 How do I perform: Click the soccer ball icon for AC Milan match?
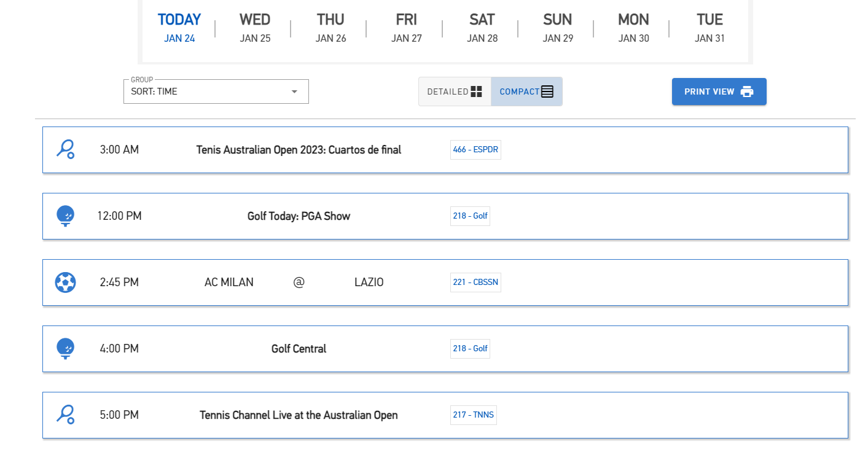(x=65, y=282)
